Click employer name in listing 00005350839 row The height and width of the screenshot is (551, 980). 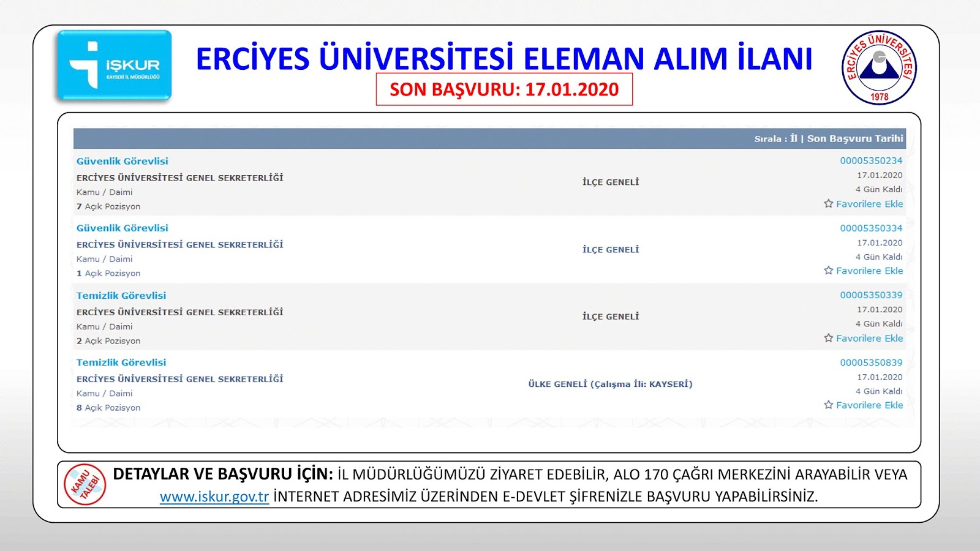pos(179,379)
